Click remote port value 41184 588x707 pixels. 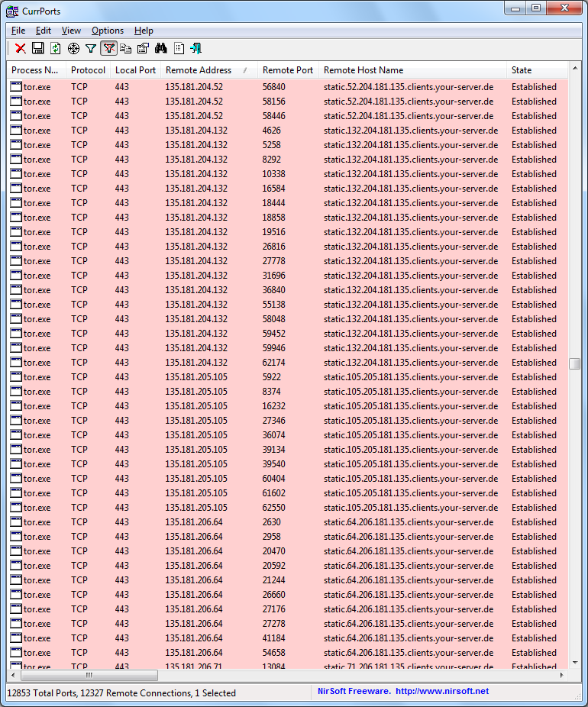[x=273, y=638]
